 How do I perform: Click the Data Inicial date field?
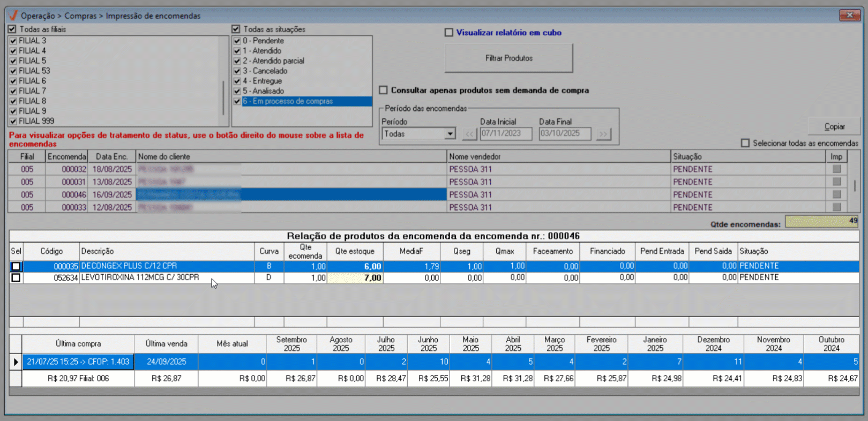(505, 134)
